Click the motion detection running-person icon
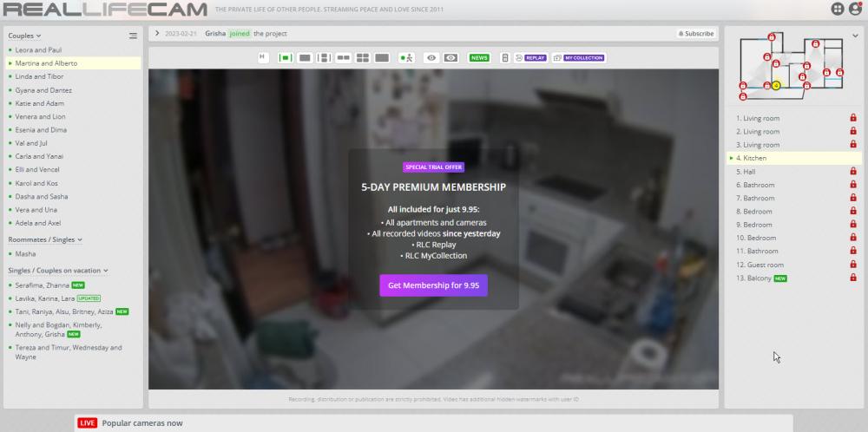This screenshot has width=868, height=432. [x=406, y=58]
